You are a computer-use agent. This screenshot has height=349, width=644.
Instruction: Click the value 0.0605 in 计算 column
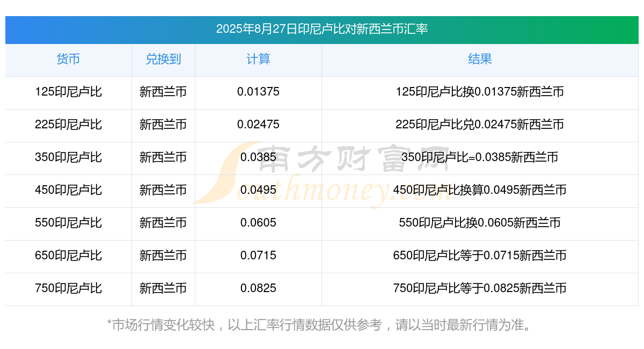258,223
